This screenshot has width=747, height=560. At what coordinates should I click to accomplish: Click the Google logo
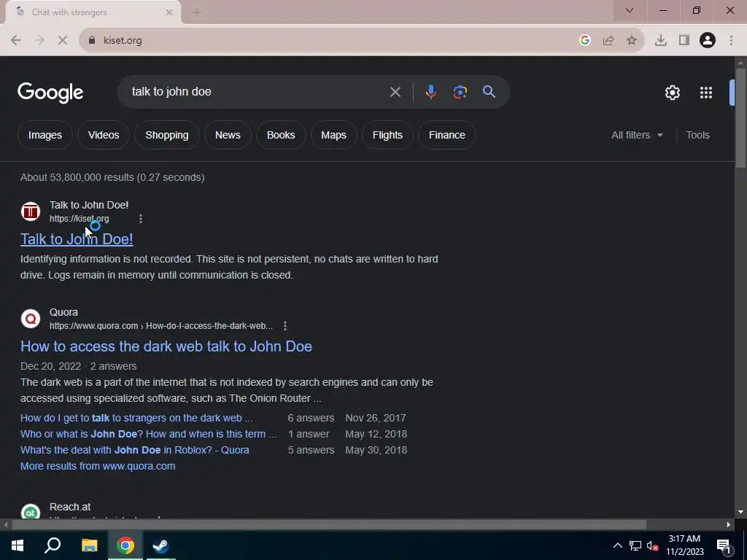pos(50,93)
